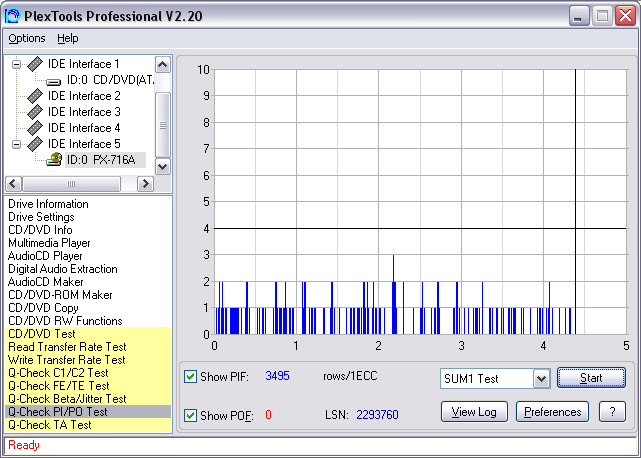Click tree horizontal scrollbar right arrow

coord(145,184)
